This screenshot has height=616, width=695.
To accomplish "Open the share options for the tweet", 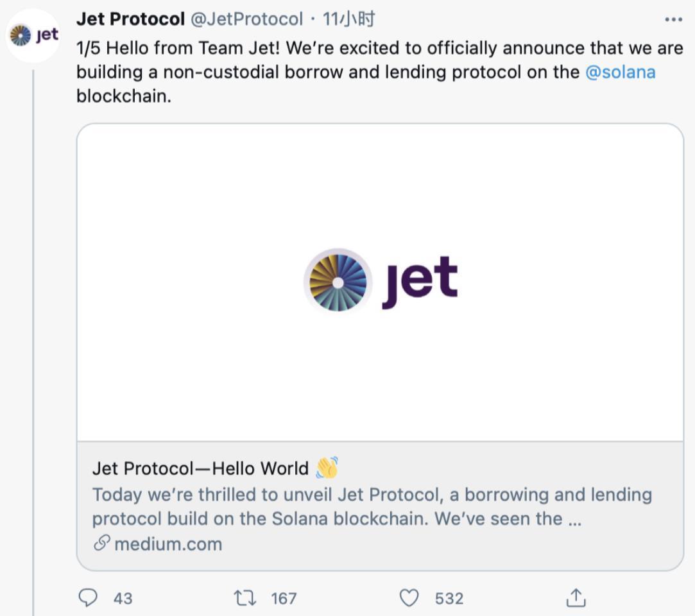I will point(576,597).
